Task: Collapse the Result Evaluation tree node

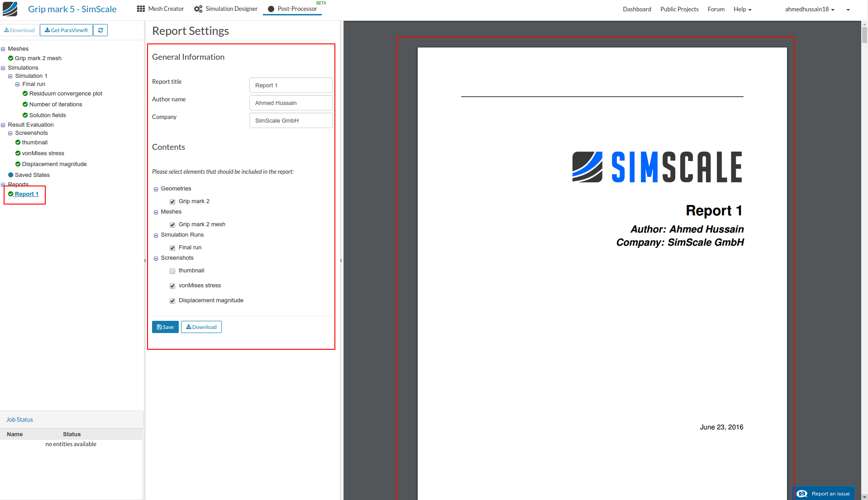Action: pyautogui.click(x=3, y=125)
